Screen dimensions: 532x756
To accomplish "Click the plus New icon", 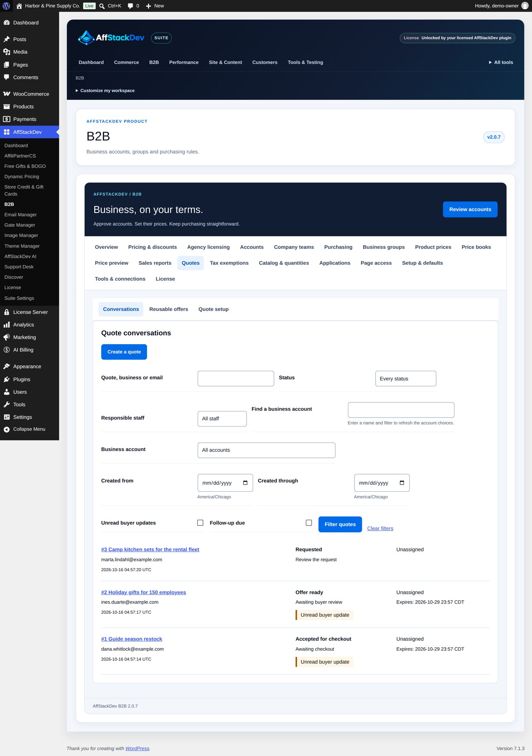I will [x=149, y=6].
